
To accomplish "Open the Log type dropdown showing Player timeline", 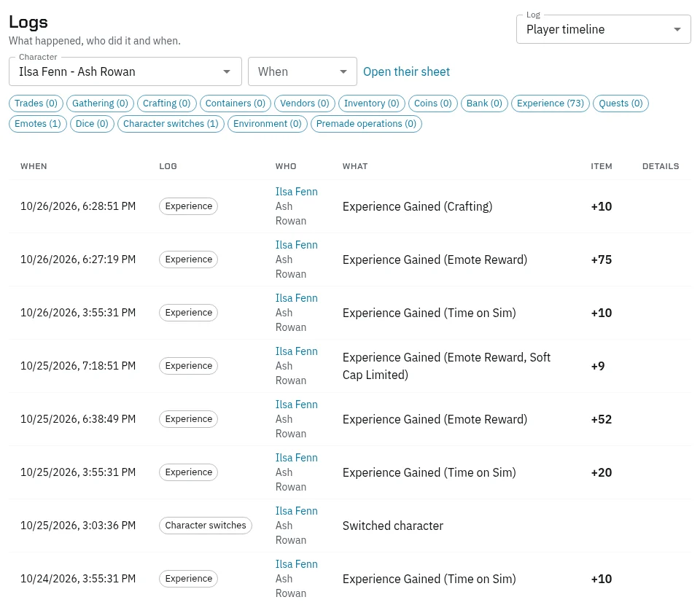I will pyautogui.click(x=603, y=29).
